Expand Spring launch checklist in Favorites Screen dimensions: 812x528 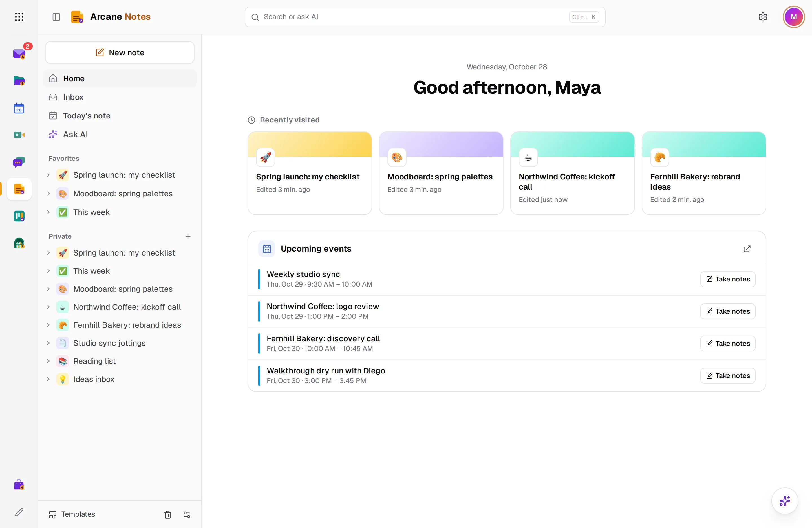pos(48,175)
